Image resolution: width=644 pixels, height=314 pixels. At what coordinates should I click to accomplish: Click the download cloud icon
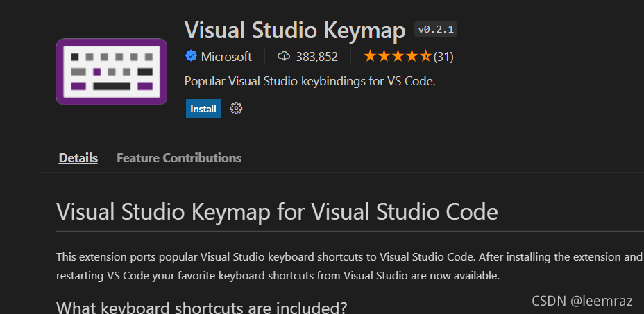pyautogui.click(x=284, y=57)
